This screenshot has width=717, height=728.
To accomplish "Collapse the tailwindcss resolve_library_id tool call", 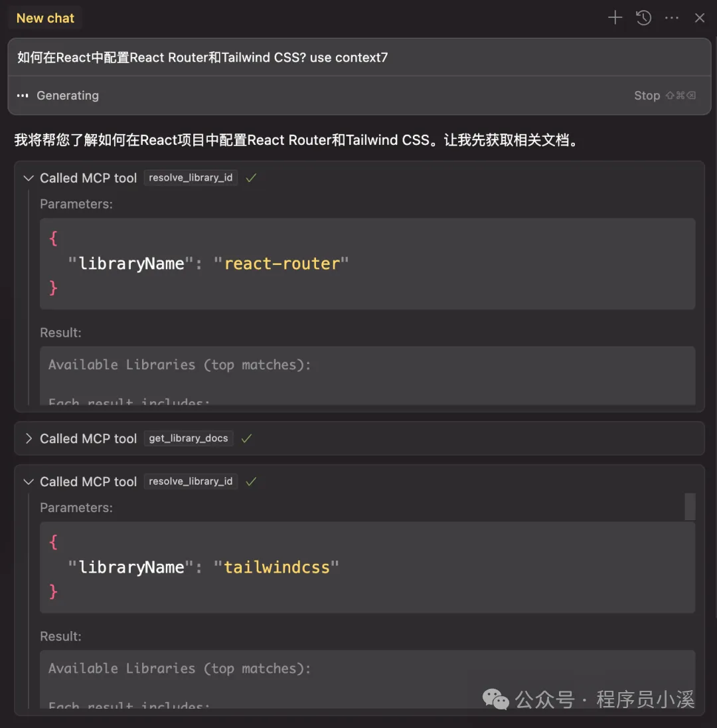I will (27, 481).
